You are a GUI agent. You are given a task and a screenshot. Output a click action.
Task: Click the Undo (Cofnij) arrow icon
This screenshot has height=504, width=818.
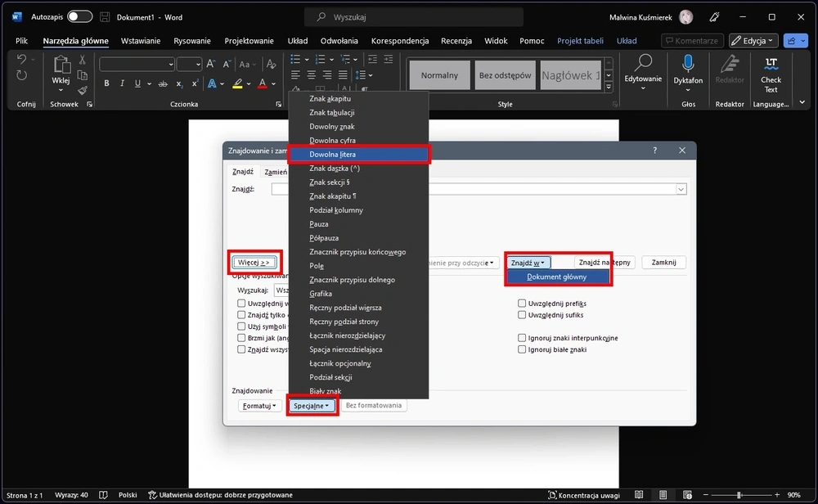point(21,59)
